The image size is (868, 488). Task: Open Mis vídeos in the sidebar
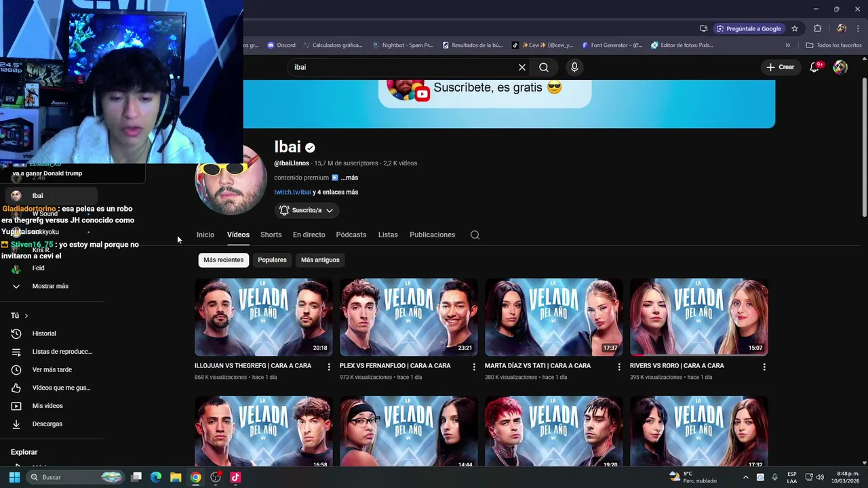pyautogui.click(x=52, y=406)
